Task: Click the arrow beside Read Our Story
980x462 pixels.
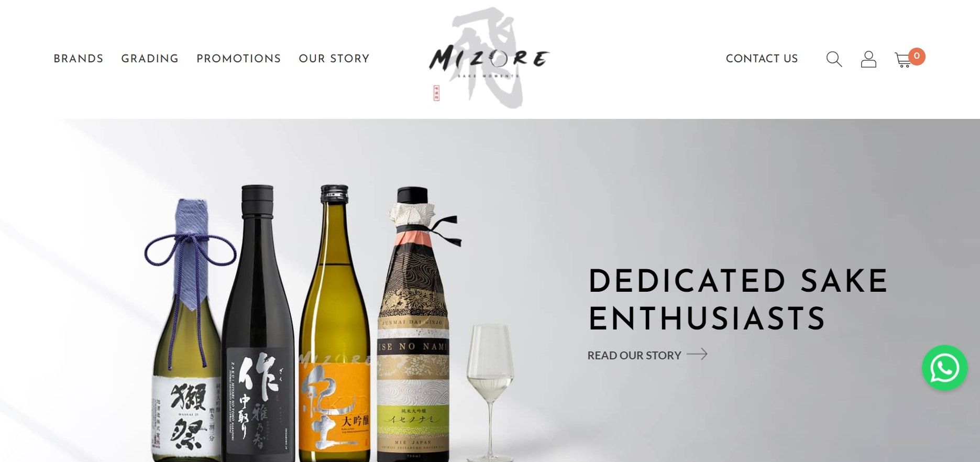Action: [x=697, y=355]
